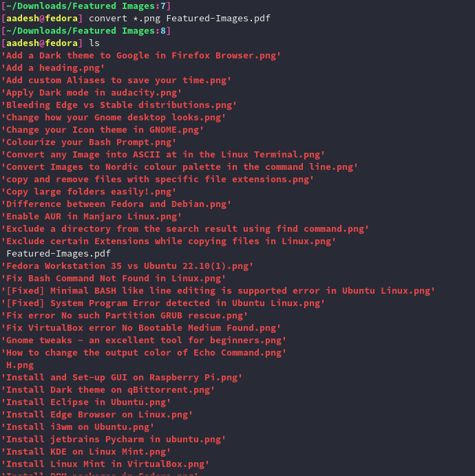
Task: Select 'Install Eclipse in Ubuntu.png' line
Action: pyautogui.click(x=86, y=402)
